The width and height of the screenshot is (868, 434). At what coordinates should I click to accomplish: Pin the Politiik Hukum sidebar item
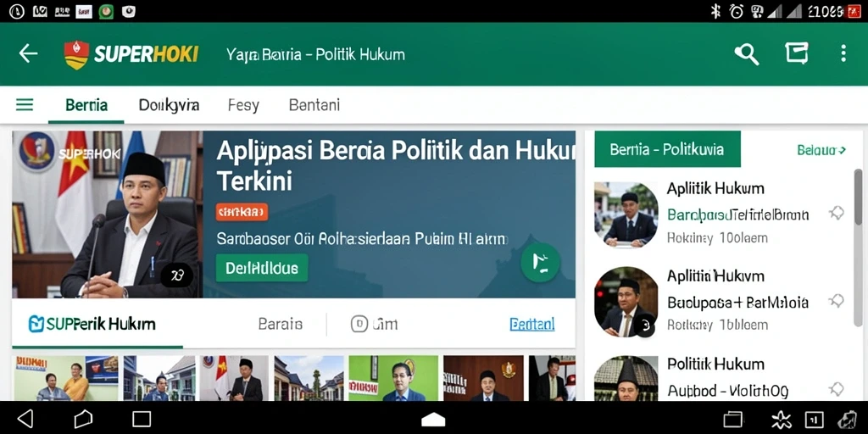(x=836, y=388)
